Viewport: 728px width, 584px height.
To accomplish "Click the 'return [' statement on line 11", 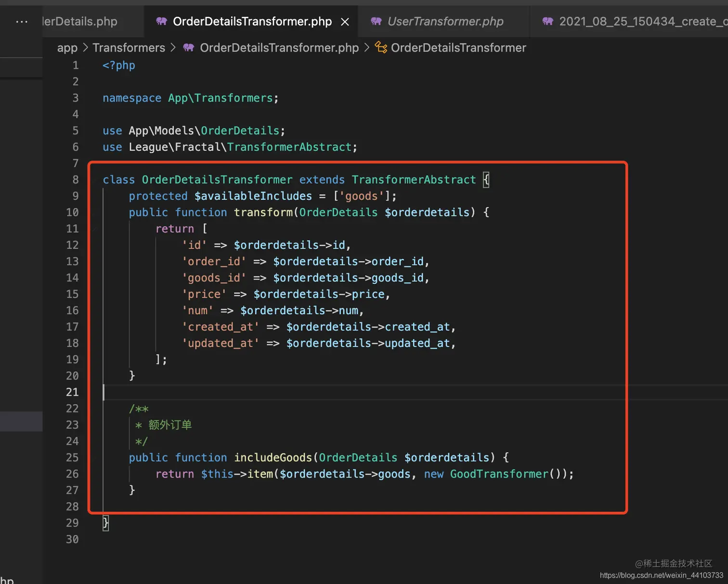I will coord(182,229).
